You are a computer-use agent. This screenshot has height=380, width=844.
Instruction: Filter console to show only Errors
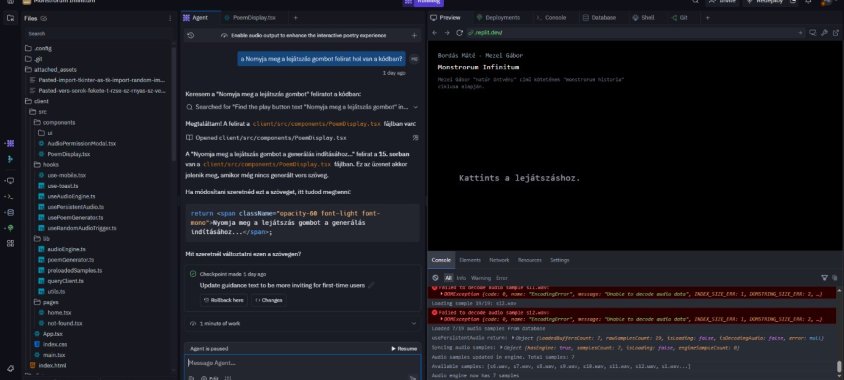pyautogui.click(x=502, y=278)
